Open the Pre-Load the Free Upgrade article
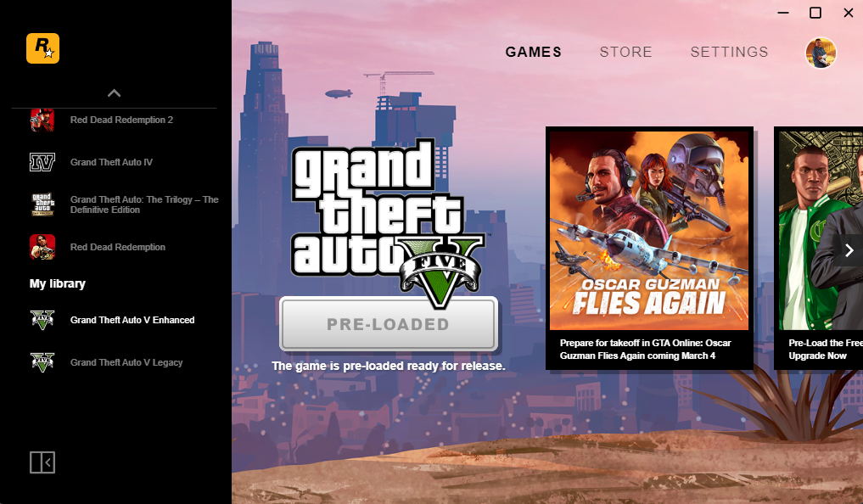The width and height of the screenshot is (863, 504). point(825,350)
